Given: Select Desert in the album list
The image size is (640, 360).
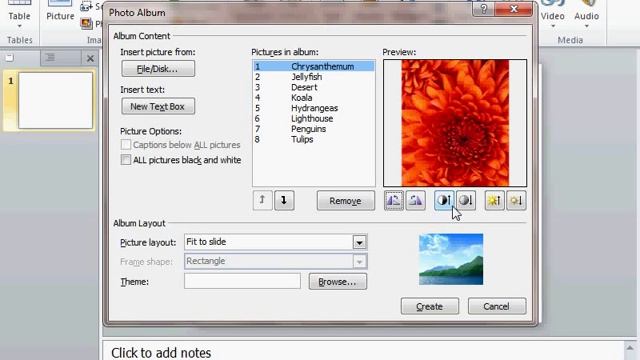Looking at the screenshot, I should (313, 87).
